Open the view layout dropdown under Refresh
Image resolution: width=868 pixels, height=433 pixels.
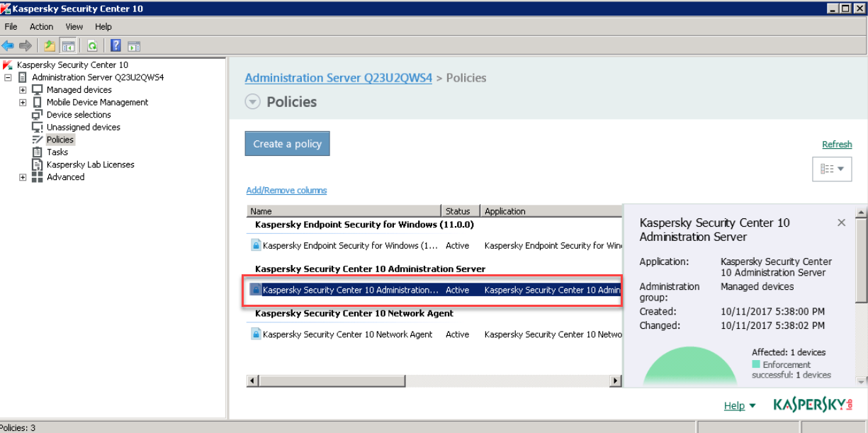point(832,169)
